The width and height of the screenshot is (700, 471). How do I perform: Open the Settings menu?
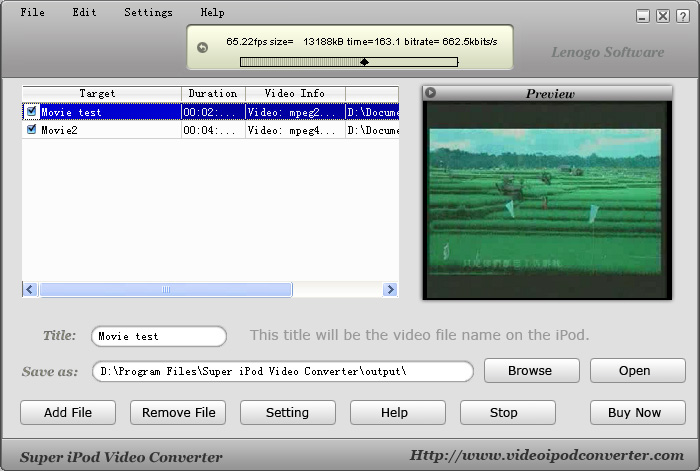[x=148, y=13]
